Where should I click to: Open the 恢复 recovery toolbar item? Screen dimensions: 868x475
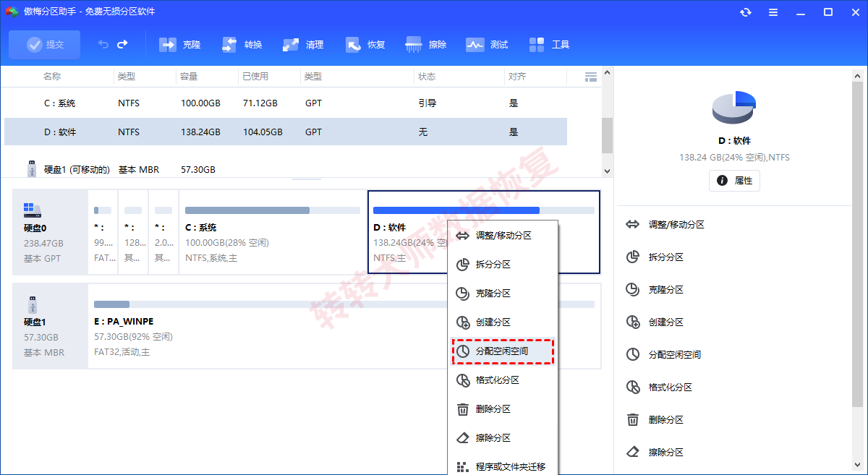tap(365, 45)
